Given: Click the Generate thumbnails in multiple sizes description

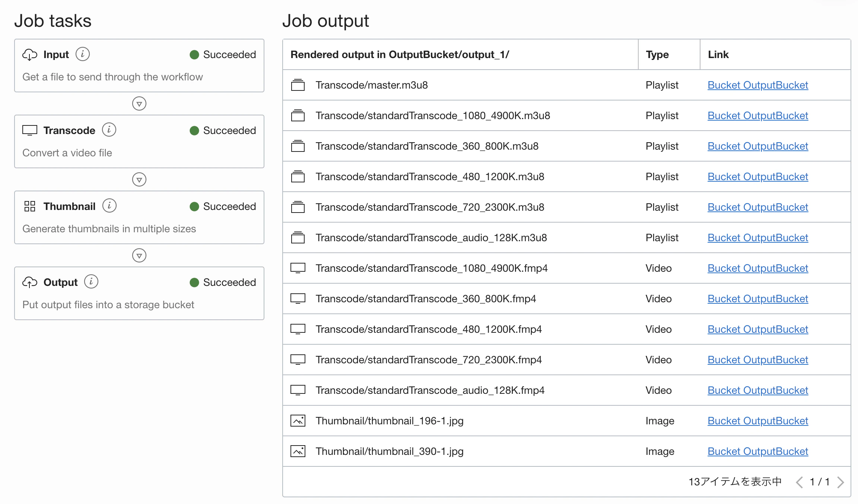Looking at the screenshot, I should [109, 229].
